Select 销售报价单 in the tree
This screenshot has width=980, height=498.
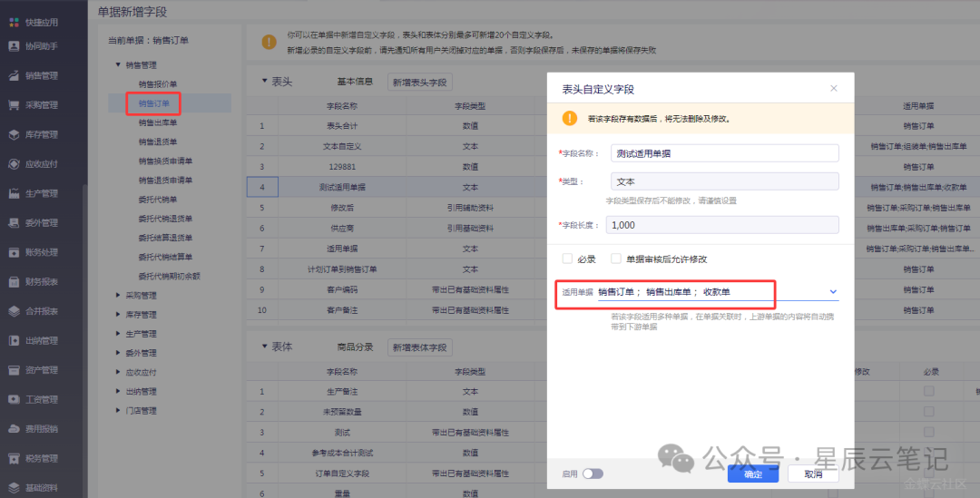(x=158, y=83)
